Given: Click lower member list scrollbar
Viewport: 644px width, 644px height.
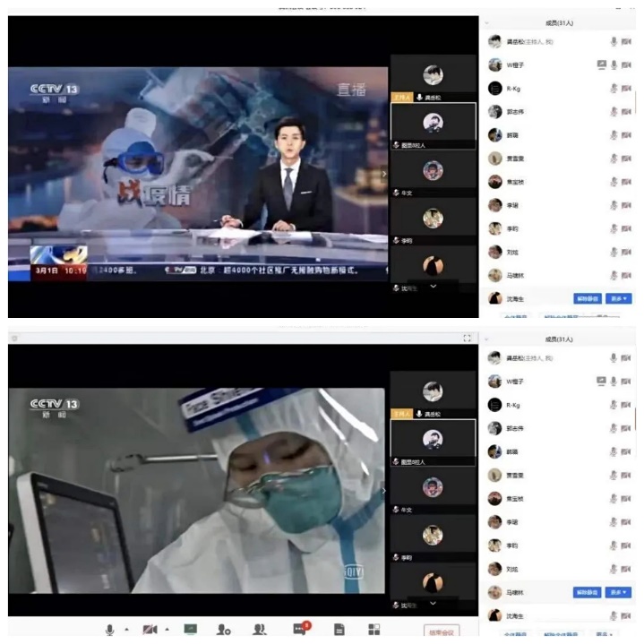Looking at the screenshot, I should point(635,419).
